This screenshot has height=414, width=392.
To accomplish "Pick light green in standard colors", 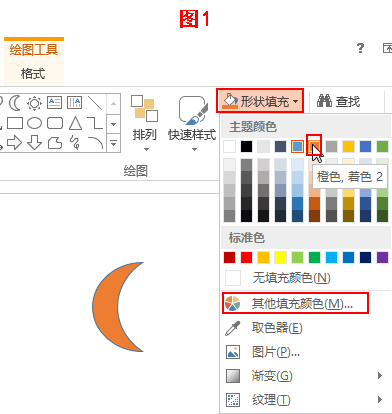I will 297,257.
